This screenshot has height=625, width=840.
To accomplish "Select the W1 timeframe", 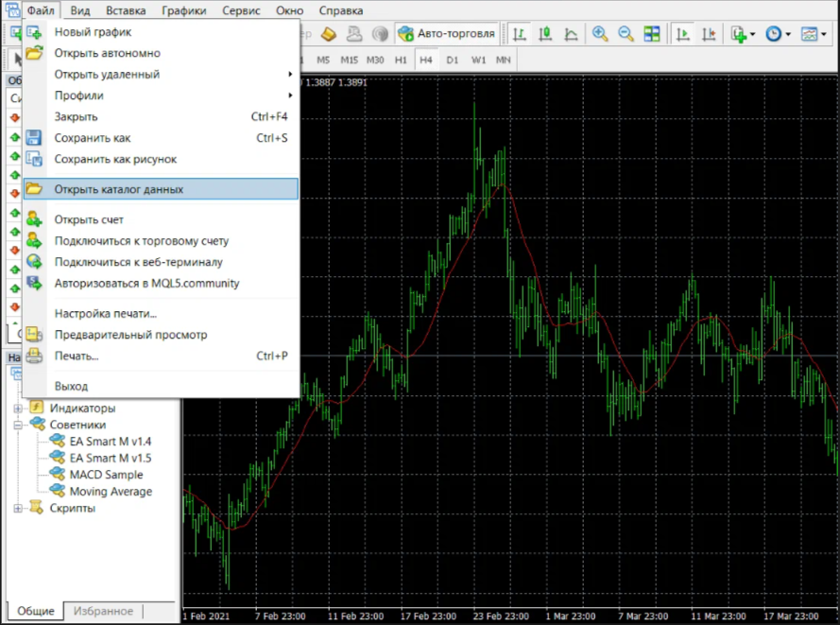I will point(478,60).
